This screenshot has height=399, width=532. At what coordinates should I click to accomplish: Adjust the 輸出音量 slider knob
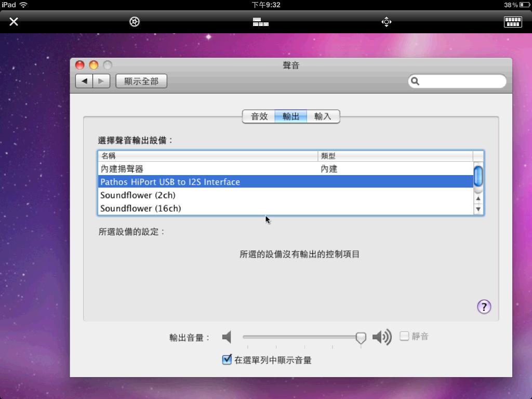pyautogui.click(x=361, y=338)
